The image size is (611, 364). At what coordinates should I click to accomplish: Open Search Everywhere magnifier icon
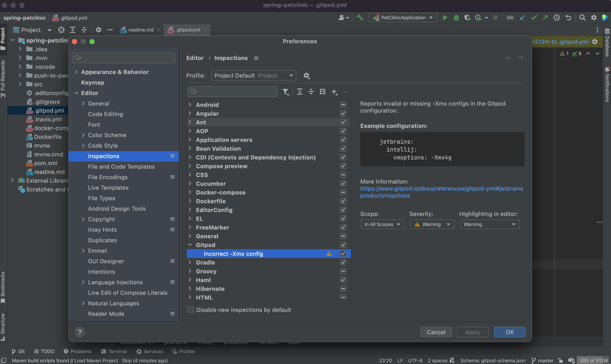point(582,18)
